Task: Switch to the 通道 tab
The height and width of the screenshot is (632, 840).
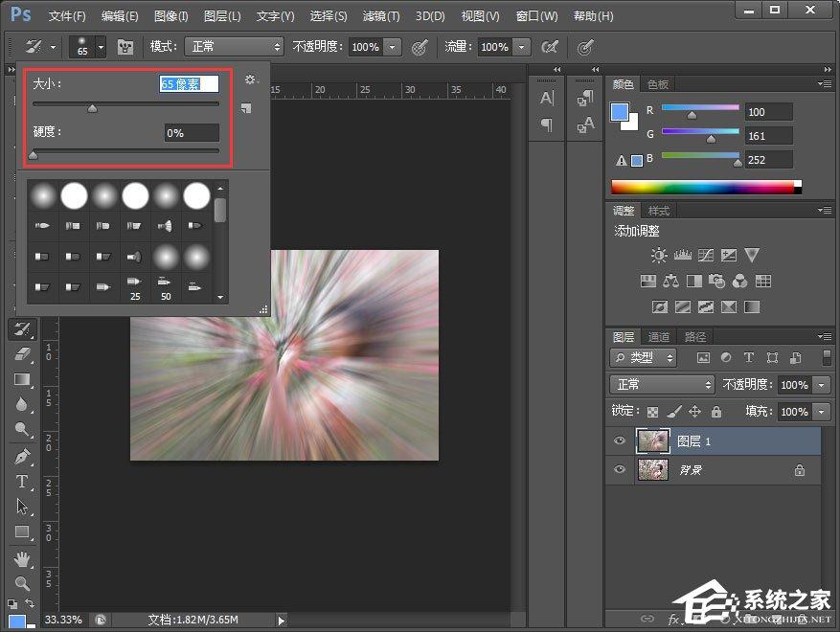Action: (659, 337)
